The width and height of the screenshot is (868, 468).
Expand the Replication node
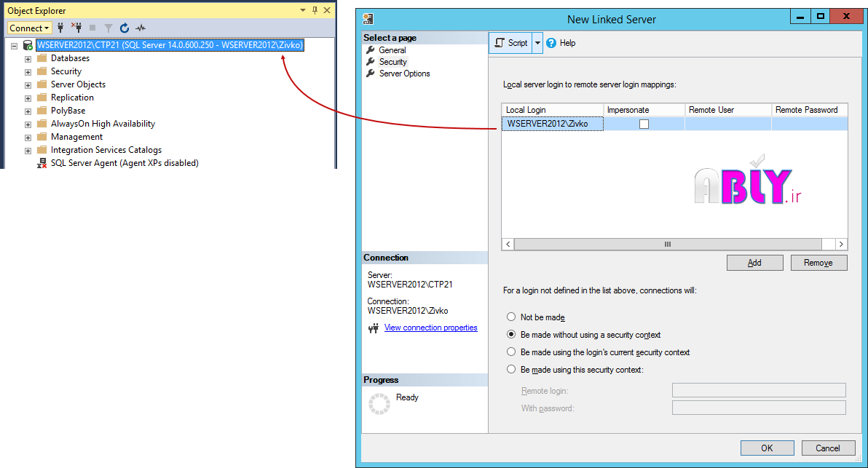pos(28,98)
